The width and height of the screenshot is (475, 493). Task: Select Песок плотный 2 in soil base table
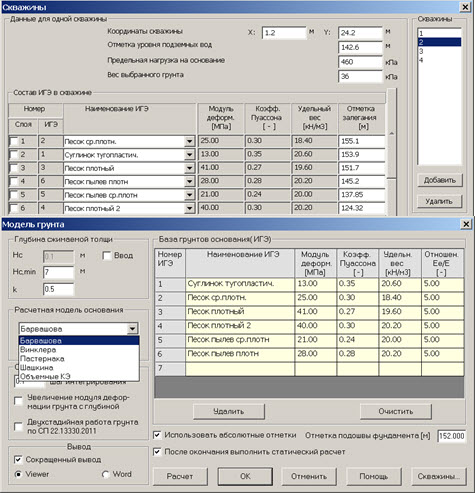click(240, 326)
